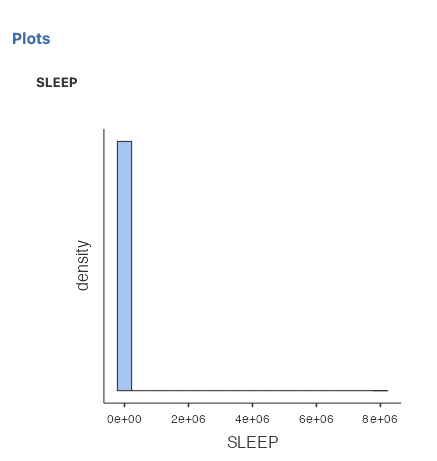
Task: Click the blue Plots section heading
Action: 31,39
